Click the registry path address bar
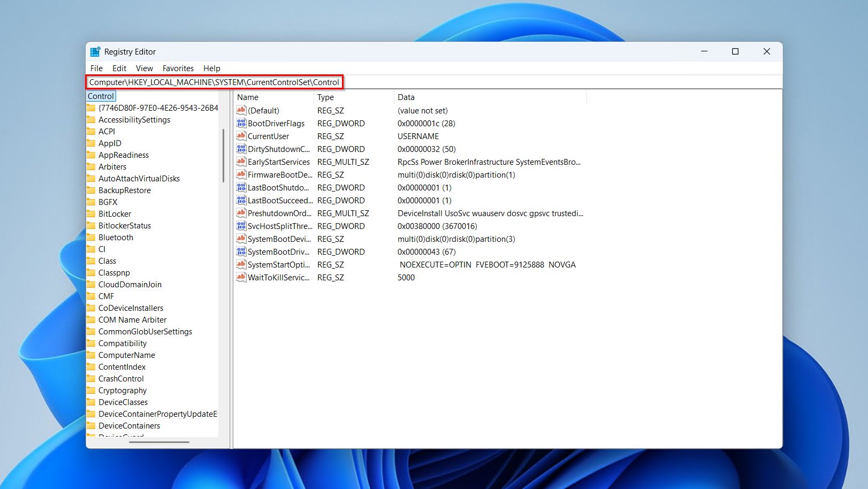 pyautogui.click(x=214, y=82)
